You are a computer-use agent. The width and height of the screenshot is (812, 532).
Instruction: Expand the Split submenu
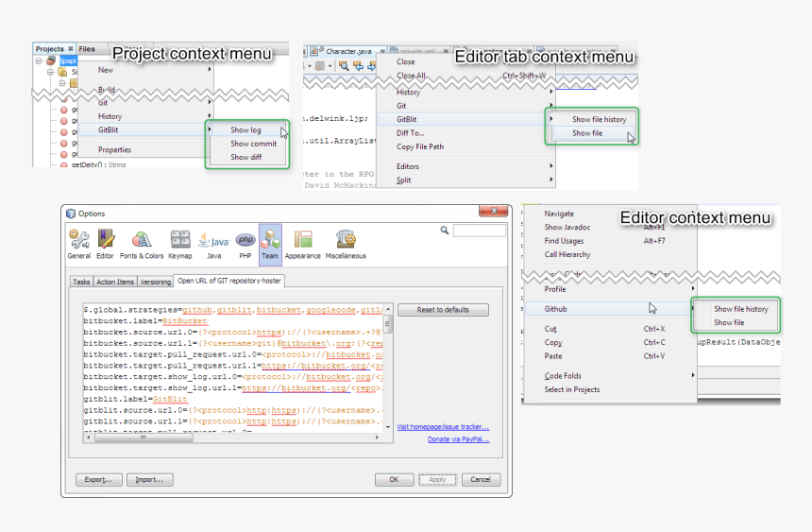(465, 180)
